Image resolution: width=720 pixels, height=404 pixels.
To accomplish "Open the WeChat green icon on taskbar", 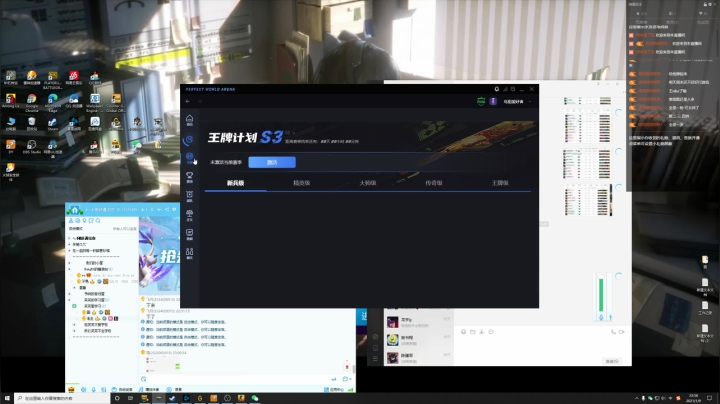I will [x=255, y=398].
